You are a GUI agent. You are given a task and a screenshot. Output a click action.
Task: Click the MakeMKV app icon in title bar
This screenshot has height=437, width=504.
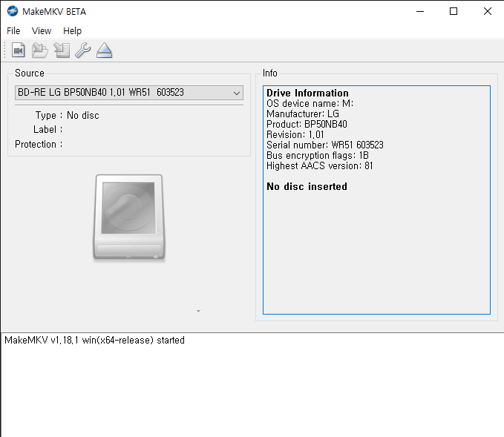click(13, 11)
